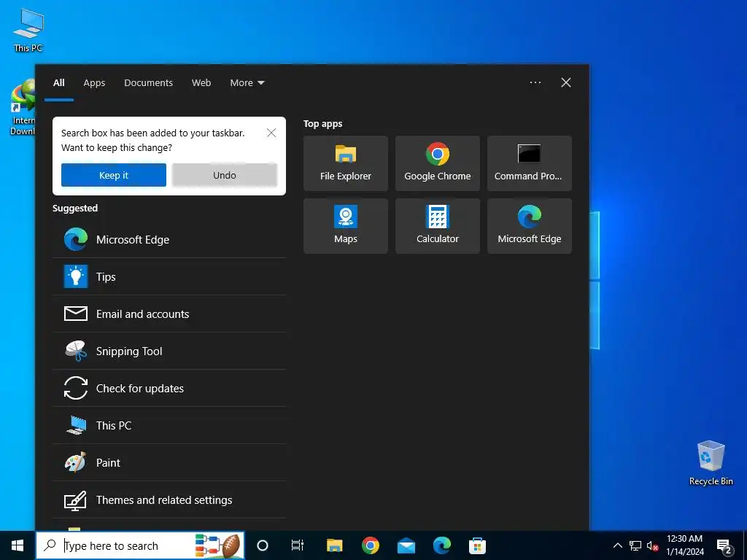Open Check for updates suggestion
Image resolution: width=747 pixels, height=560 pixels.
coord(169,388)
